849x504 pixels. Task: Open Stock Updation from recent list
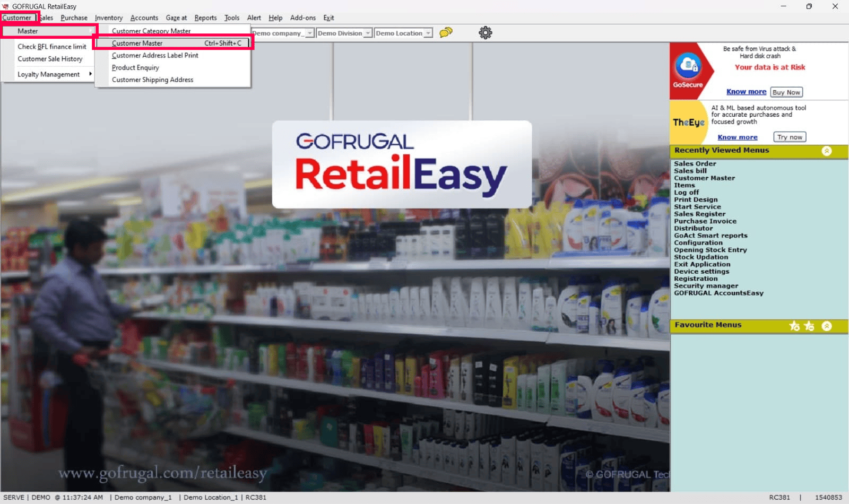point(701,257)
